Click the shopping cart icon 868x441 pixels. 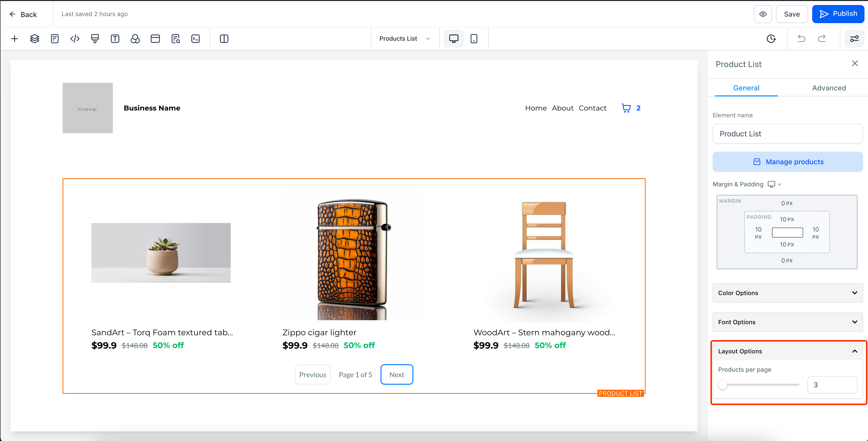point(626,108)
